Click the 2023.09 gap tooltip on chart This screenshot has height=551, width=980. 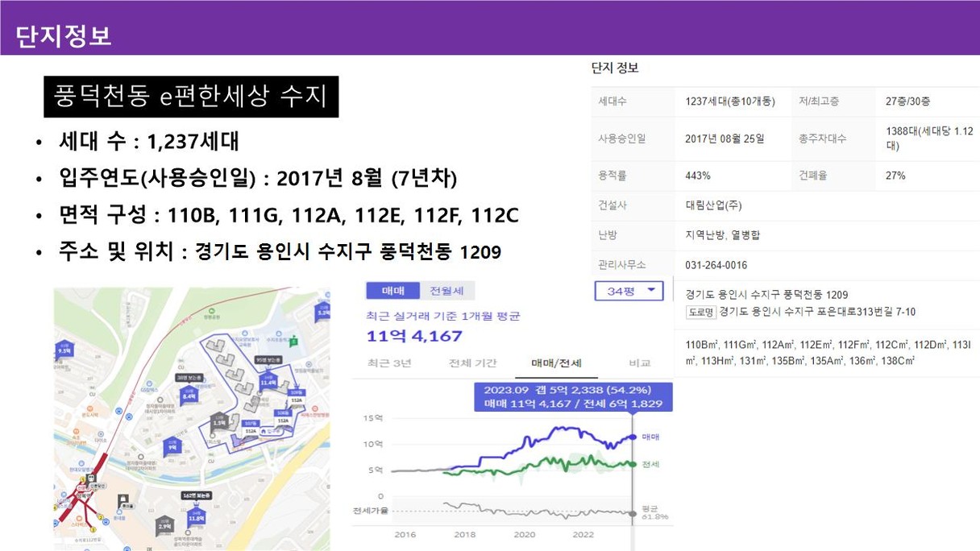(x=573, y=396)
